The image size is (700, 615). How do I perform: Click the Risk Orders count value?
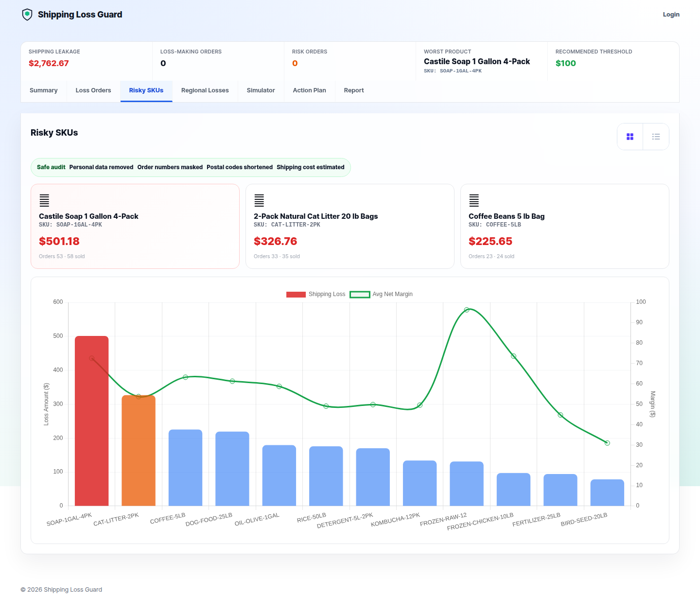(x=295, y=63)
